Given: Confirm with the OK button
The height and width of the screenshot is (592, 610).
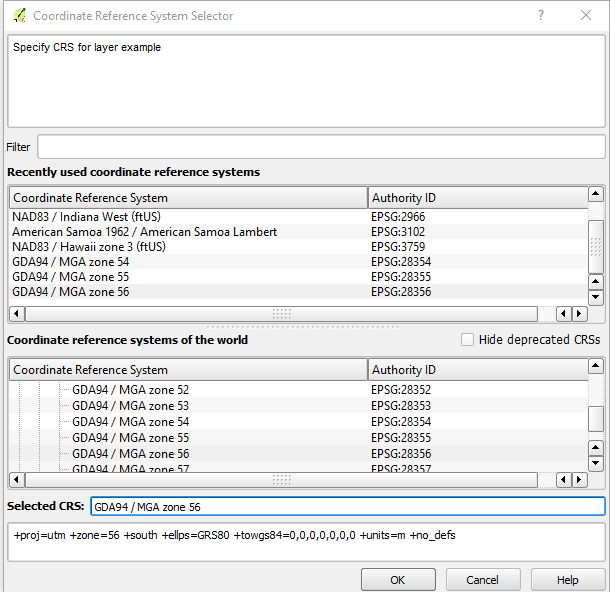Looking at the screenshot, I should (x=398, y=580).
